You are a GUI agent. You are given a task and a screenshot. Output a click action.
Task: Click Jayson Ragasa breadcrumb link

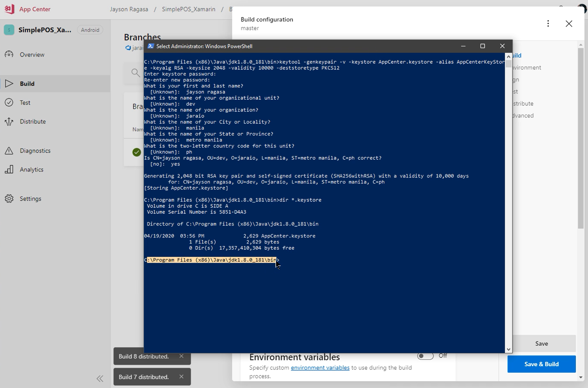click(129, 9)
